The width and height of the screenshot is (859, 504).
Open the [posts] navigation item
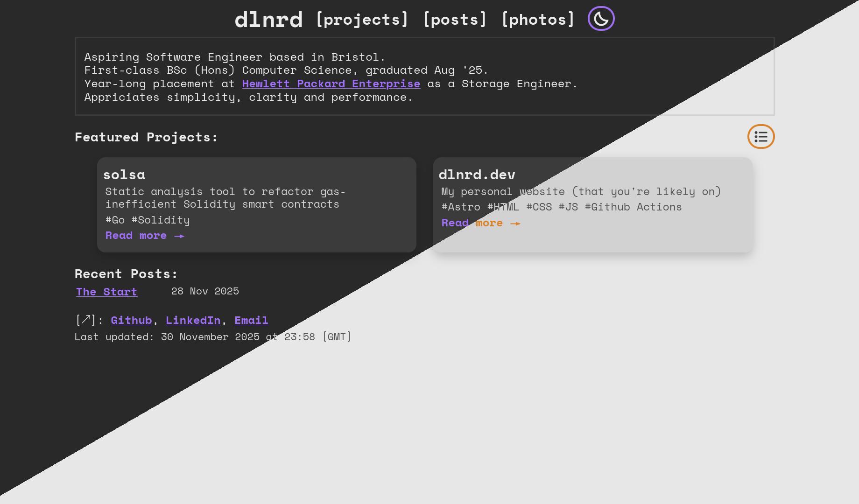point(455,19)
